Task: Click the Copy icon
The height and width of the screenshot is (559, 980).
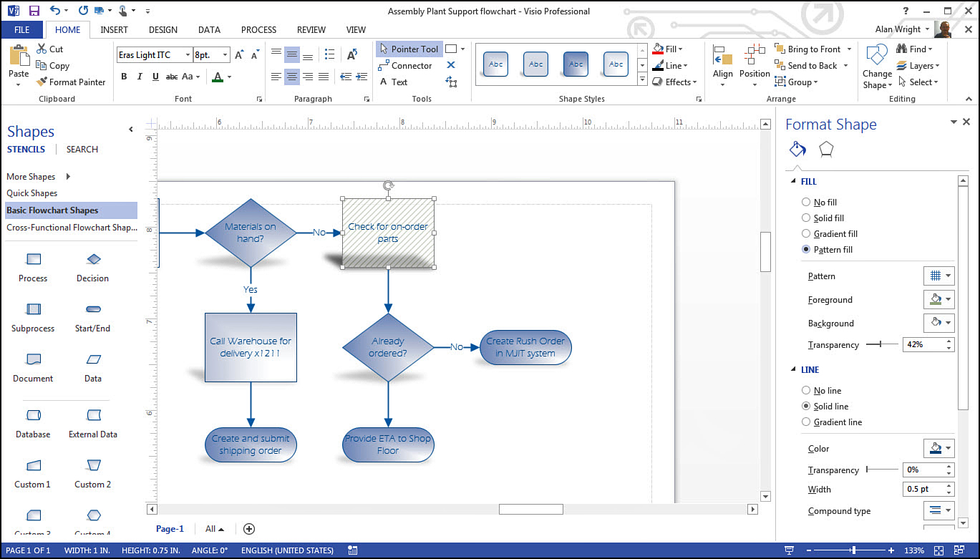Action: pos(41,66)
